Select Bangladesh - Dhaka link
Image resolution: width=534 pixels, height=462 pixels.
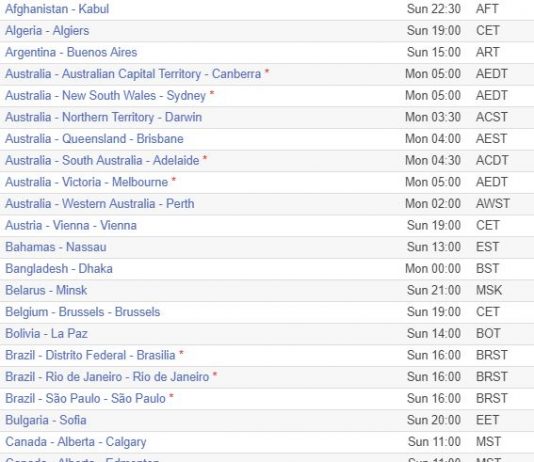(x=59, y=269)
